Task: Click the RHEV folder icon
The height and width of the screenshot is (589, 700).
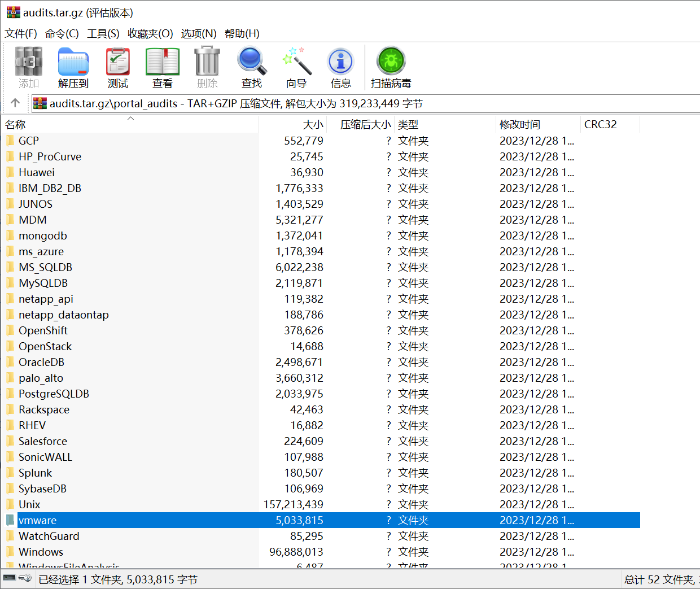Action: [10, 425]
